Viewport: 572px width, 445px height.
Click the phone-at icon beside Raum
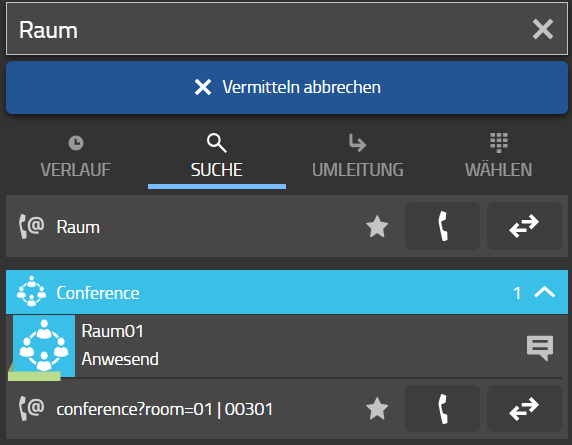tap(31, 227)
